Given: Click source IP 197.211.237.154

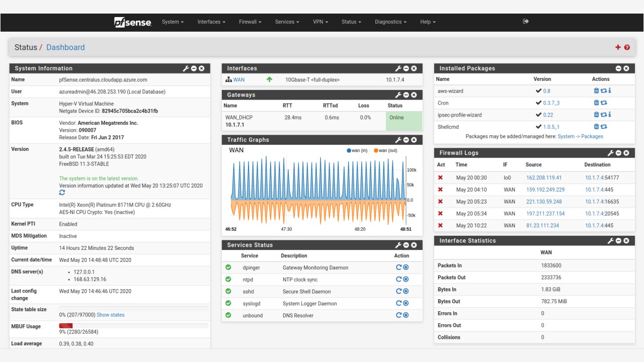Looking at the screenshot, I should click(x=545, y=214).
